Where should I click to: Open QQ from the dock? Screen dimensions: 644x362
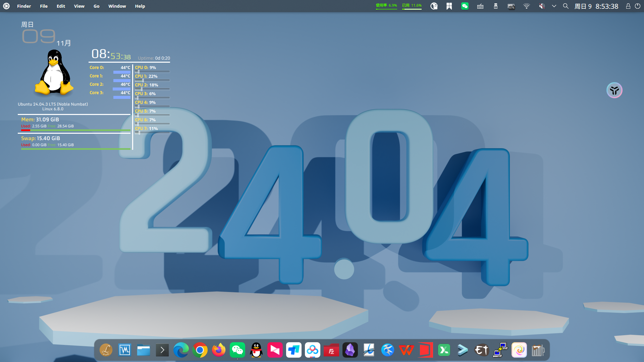coord(256,350)
